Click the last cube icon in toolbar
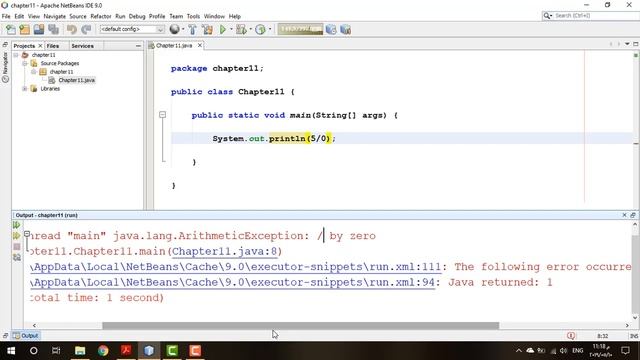Viewport: 640px width, 360px height. 345,29
